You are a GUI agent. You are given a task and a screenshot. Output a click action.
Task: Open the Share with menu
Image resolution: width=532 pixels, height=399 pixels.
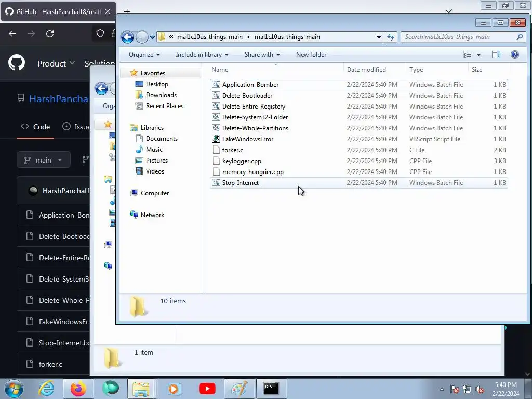click(262, 55)
